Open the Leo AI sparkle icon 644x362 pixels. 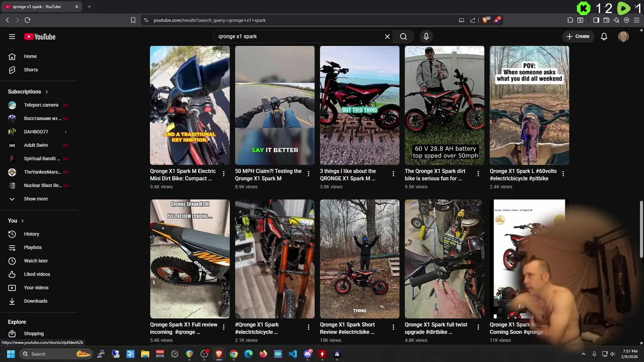pos(616,20)
